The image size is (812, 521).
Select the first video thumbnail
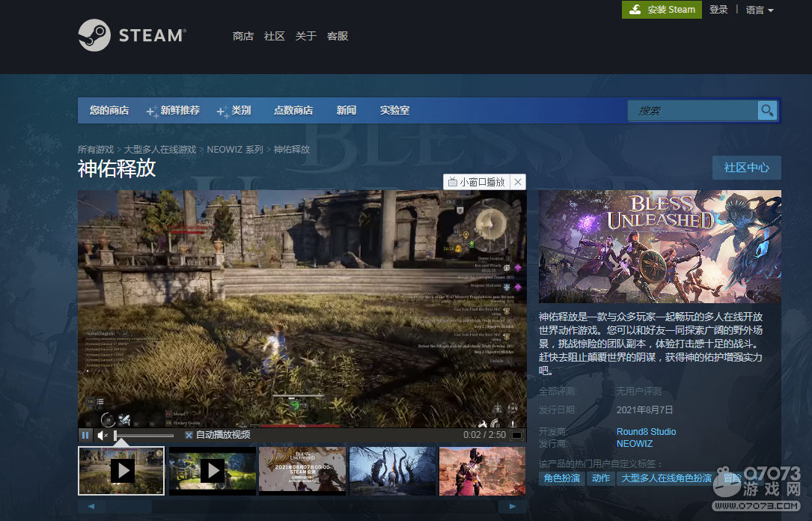pyautogui.click(x=121, y=471)
